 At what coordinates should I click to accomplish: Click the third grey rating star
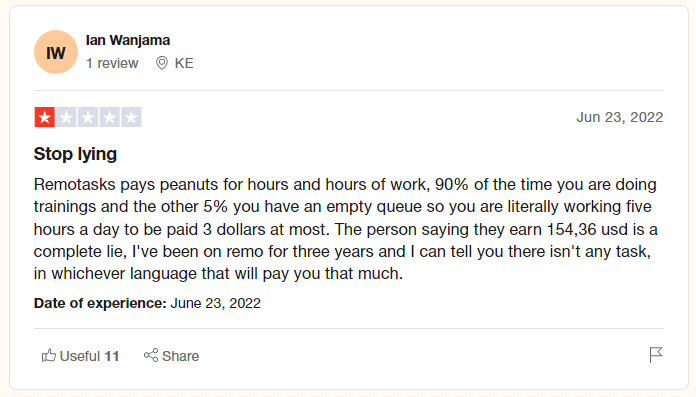coord(88,117)
